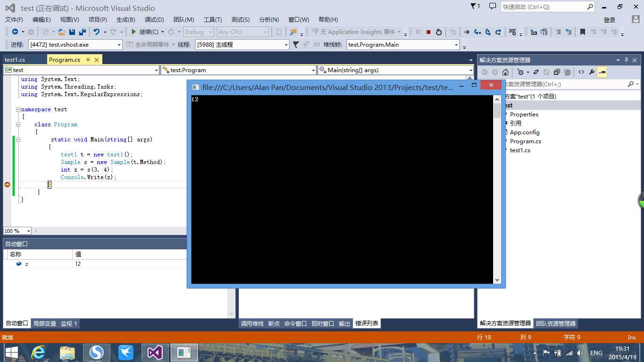Click the Toggle Bookmark icon in toolbar
Screen dimensions: 644x362
[583, 32]
